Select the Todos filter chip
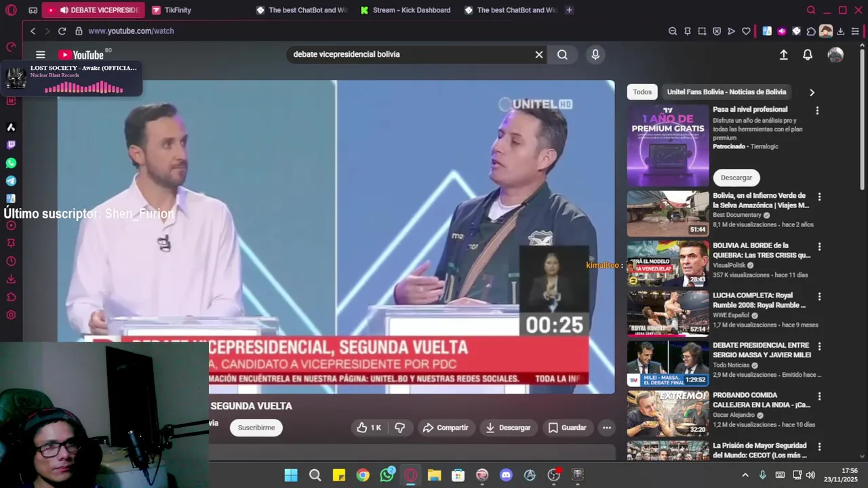 pyautogui.click(x=642, y=92)
